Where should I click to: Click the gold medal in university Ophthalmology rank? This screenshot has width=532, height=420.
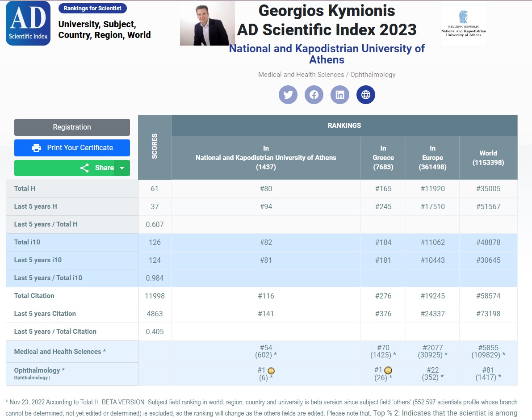click(271, 370)
